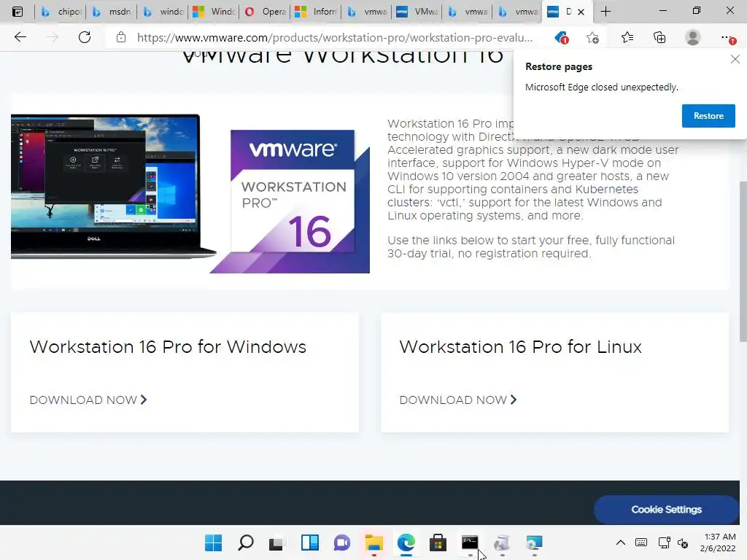Open the network status tray icon
The height and width of the screenshot is (560, 747).
pyautogui.click(x=664, y=542)
